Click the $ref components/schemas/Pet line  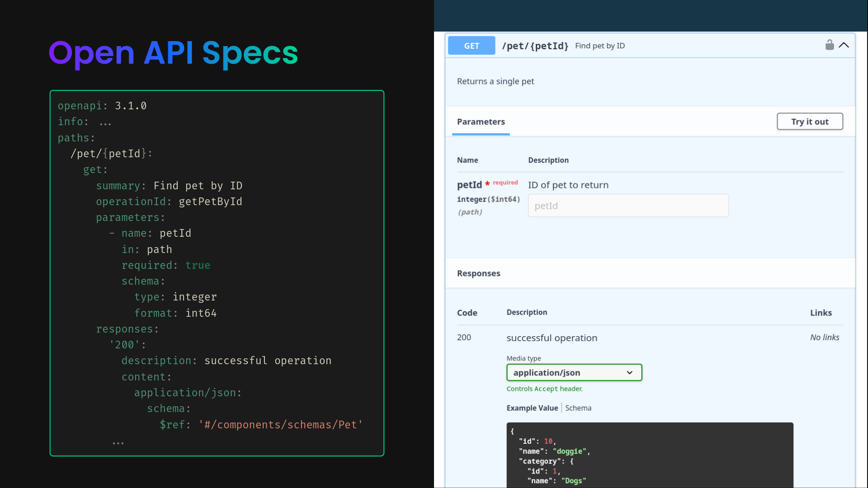point(261,425)
